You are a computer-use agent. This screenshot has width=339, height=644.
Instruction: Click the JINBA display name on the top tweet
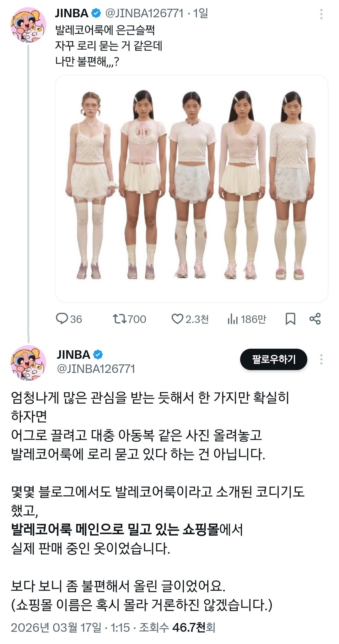pyautogui.click(x=72, y=13)
